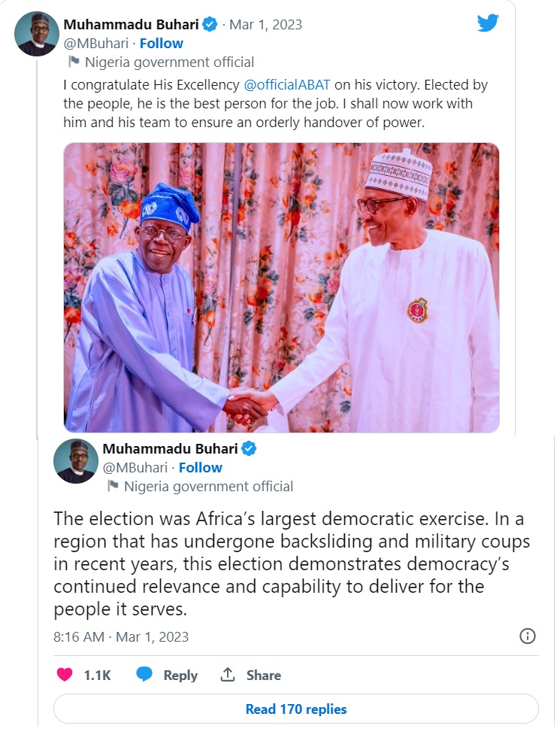Click verified badge in the first tweet header
Screen dimensions: 560x753
pos(210,25)
